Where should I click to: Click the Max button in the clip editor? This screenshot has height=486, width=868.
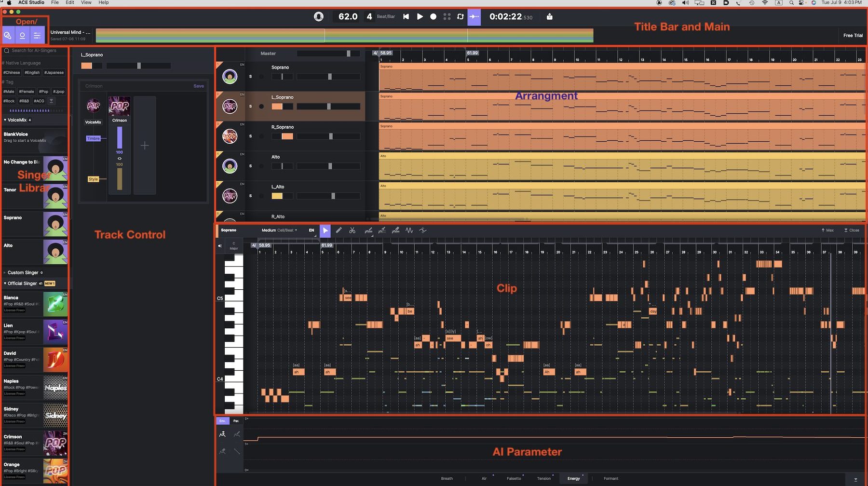coord(827,230)
